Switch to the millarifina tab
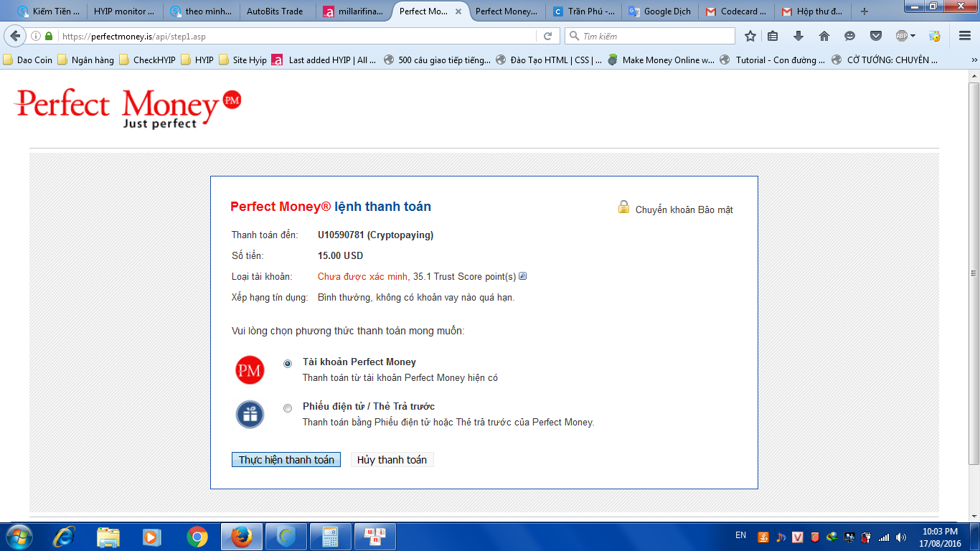The image size is (980, 551). coord(354,11)
